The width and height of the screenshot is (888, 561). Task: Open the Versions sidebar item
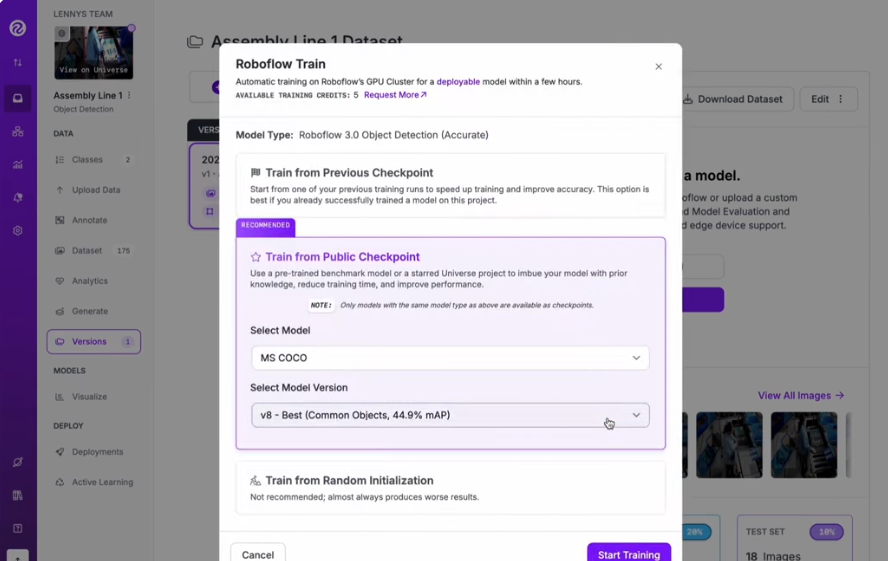pos(89,342)
